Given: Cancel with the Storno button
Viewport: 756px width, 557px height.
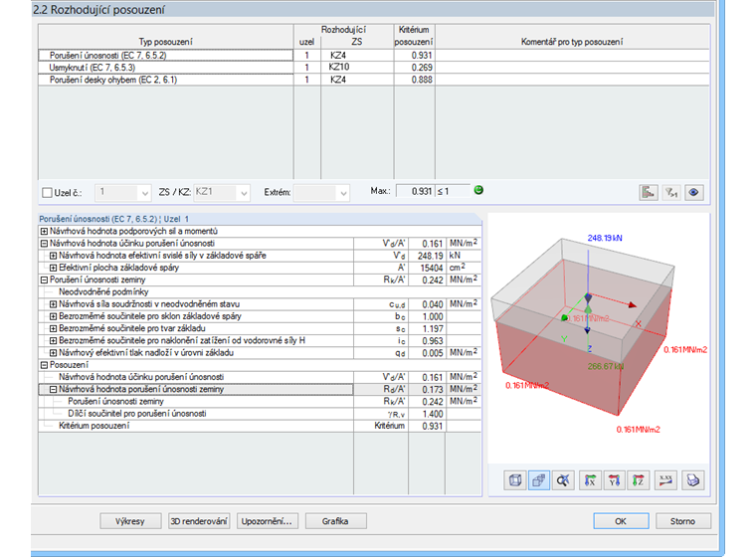Looking at the screenshot, I should (x=682, y=521).
